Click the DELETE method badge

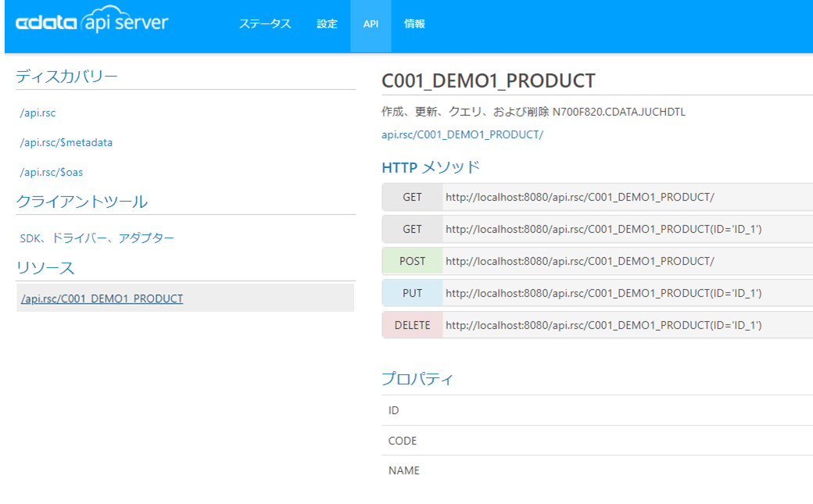click(412, 325)
